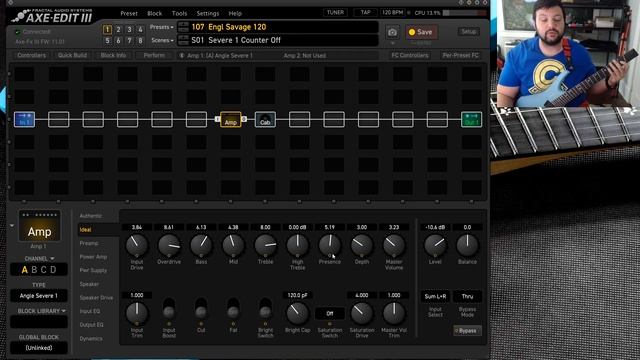Select scene 2 button
The width and height of the screenshot is (640, 360).
click(x=118, y=29)
